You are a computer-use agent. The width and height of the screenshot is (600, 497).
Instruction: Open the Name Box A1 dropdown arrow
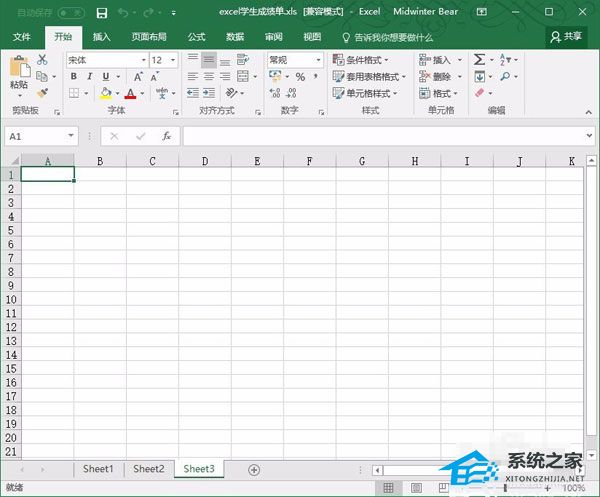(x=71, y=135)
